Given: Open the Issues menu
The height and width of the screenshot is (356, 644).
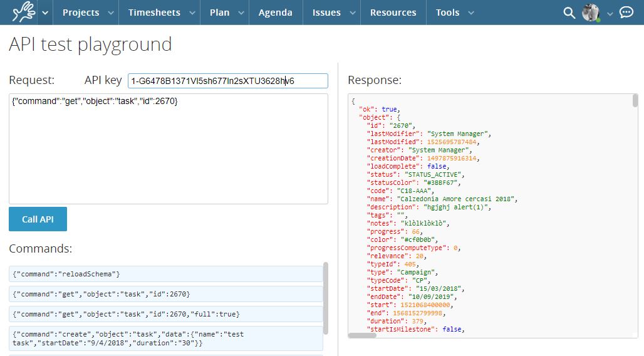Looking at the screenshot, I should 326,13.
